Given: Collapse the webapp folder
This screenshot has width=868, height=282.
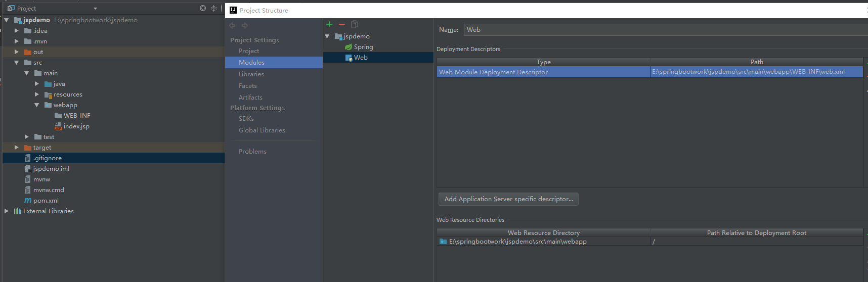Looking at the screenshot, I should point(37,105).
